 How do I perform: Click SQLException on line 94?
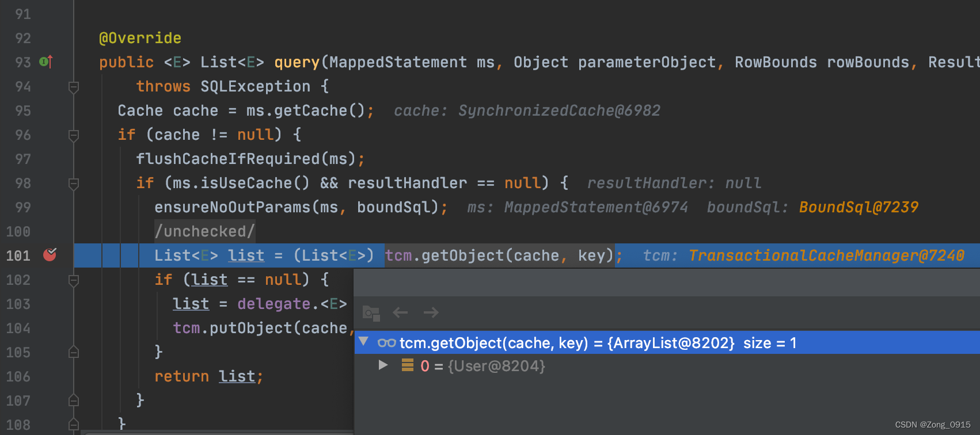(255, 86)
